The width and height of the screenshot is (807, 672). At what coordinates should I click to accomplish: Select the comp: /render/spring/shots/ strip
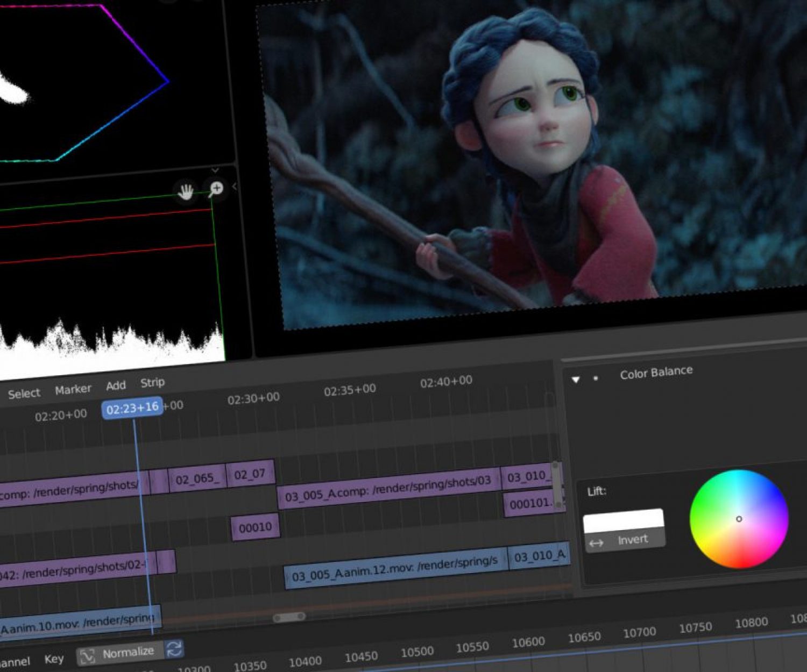(74, 490)
